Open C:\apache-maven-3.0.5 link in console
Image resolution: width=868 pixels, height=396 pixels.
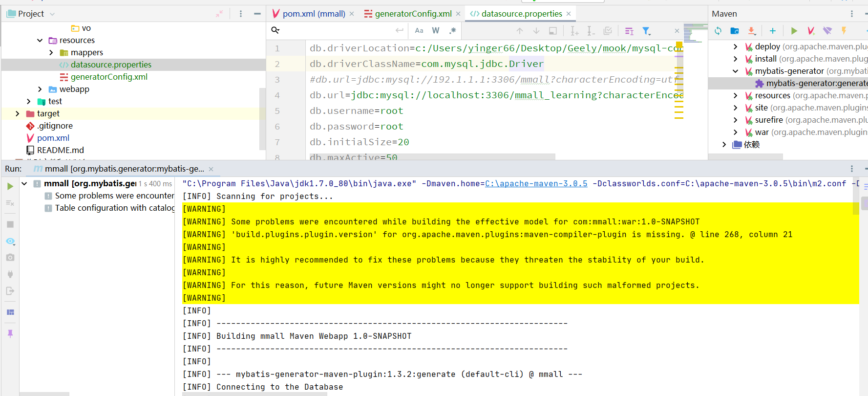click(x=536, y=183)
